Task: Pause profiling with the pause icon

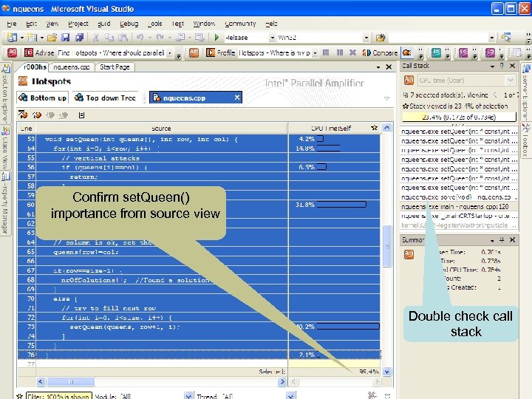Action: tap(340, 52)
